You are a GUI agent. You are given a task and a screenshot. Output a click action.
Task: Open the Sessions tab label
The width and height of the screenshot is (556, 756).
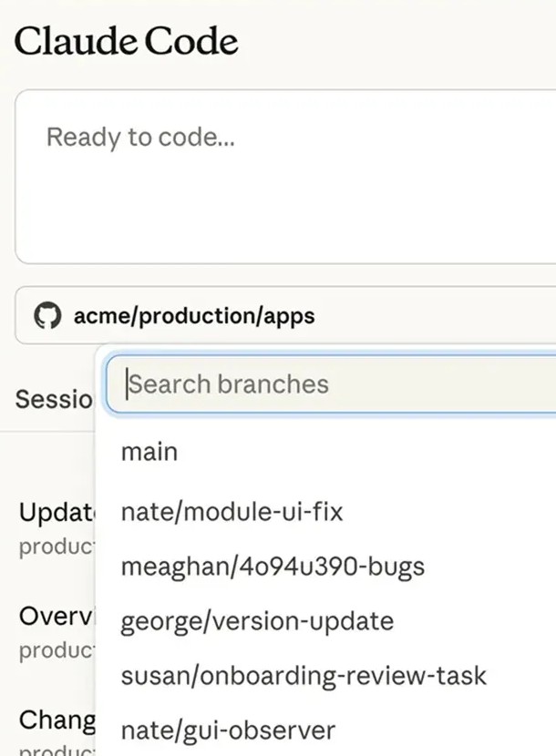[54, 399]
